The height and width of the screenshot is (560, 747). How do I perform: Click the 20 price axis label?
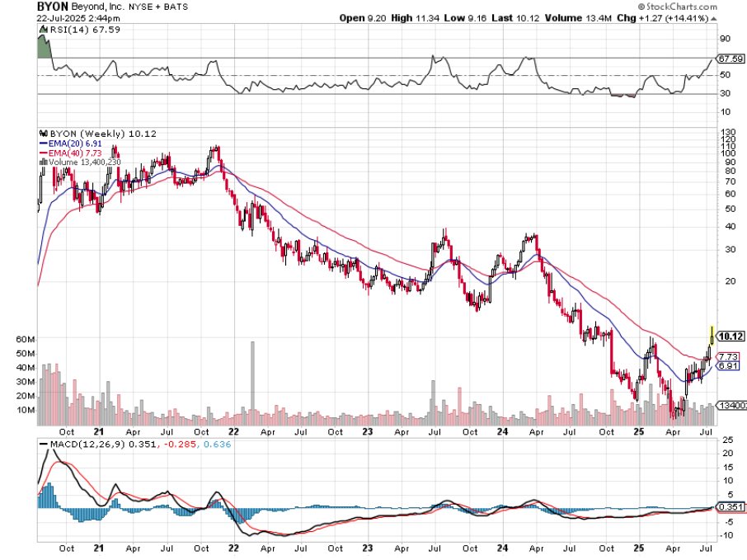click(x=731, y=281)
